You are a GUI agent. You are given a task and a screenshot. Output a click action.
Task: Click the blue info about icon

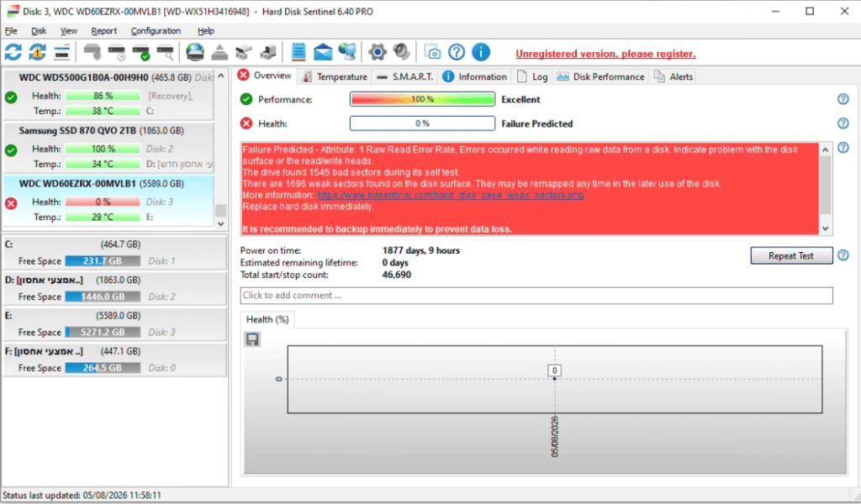pyautogui.click(x=481, y=52)
